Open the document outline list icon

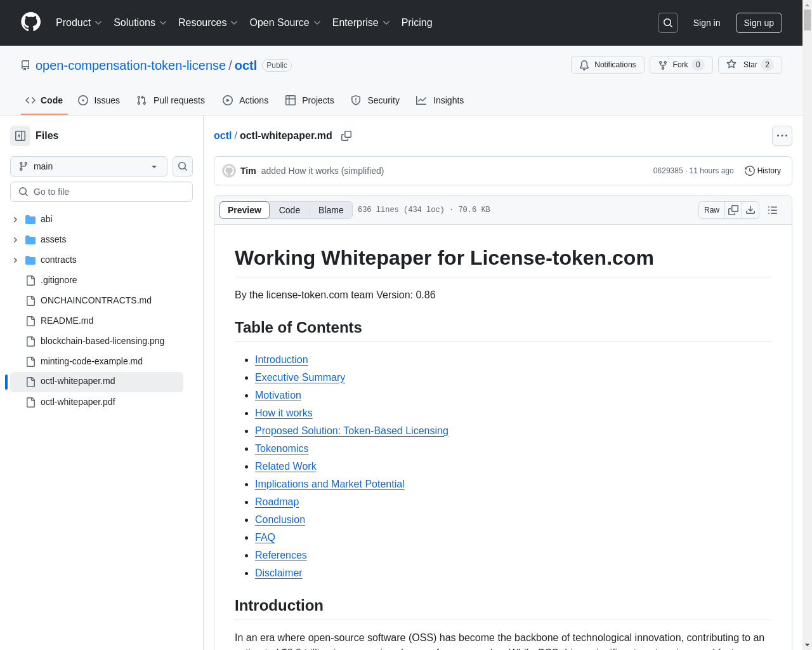coord(773,210)
